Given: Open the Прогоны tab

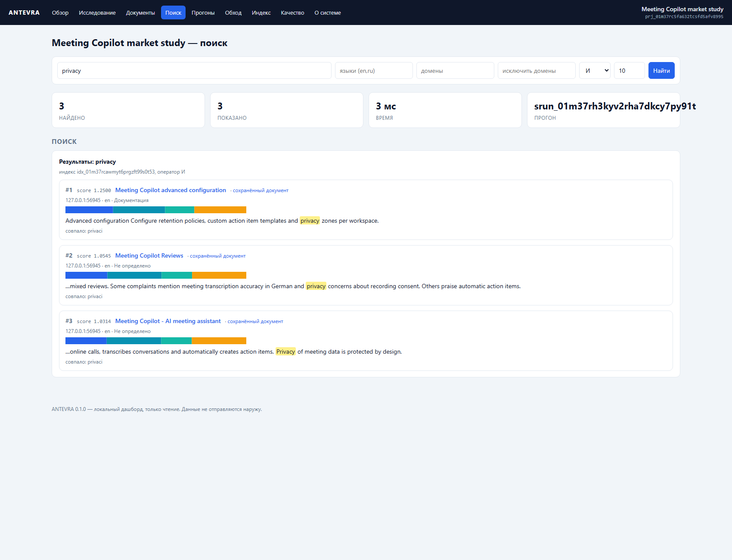Looking at the screenshot, I should [203, 12].
